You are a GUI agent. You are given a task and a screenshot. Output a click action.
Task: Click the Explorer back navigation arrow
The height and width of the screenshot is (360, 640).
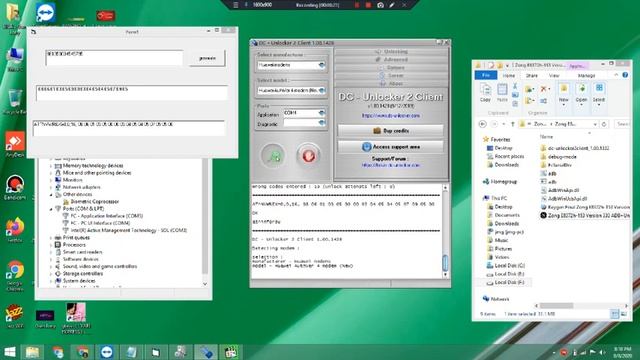(482, 124)
